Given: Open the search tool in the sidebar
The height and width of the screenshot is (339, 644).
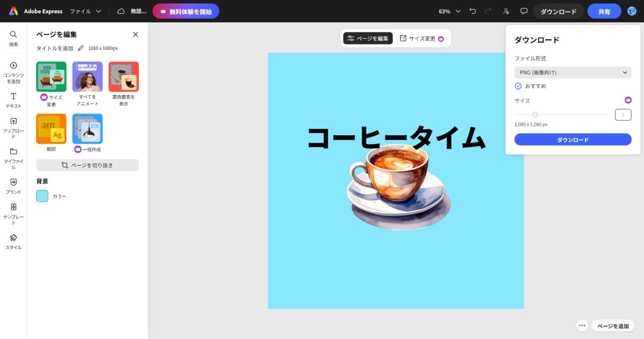Looking at the screenshot, I should pyautogui.click(x=13, y=38).
